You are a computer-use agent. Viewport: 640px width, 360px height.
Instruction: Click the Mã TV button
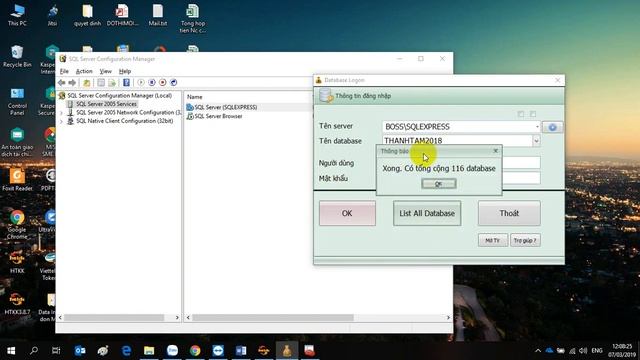[x=493, y=240]
